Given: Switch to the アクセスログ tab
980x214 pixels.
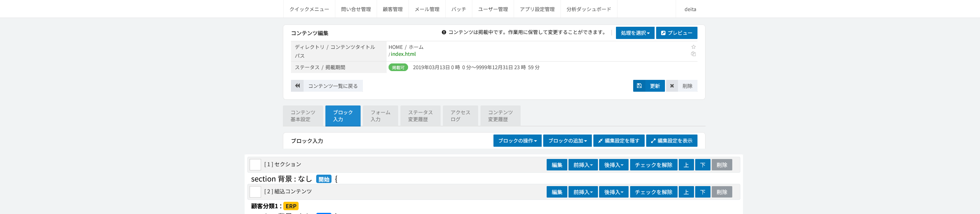Looking at the screenshot, I should (x=460, y=116).
